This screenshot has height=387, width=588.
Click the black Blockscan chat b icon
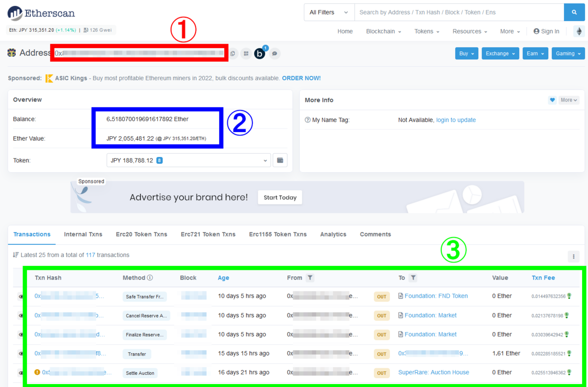point(260,53)
